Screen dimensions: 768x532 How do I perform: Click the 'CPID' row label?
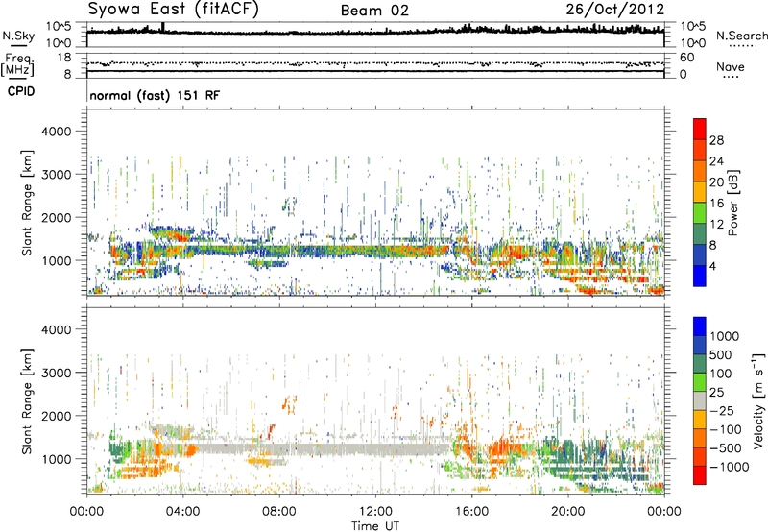coord(21,91)
